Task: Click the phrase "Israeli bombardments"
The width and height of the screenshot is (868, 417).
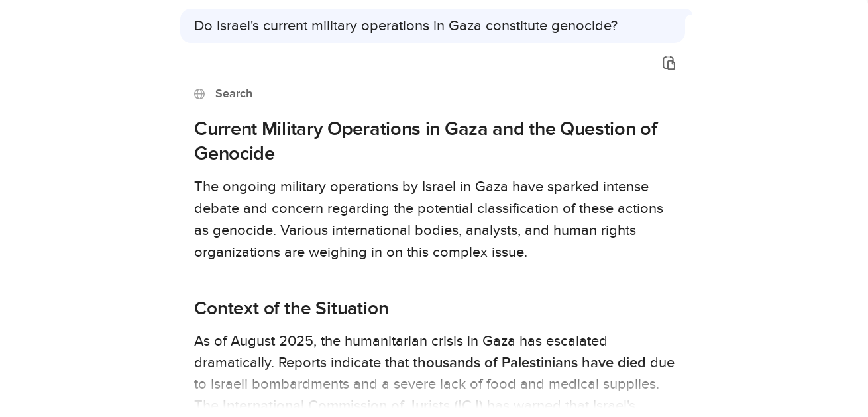Action: (274, 384)
